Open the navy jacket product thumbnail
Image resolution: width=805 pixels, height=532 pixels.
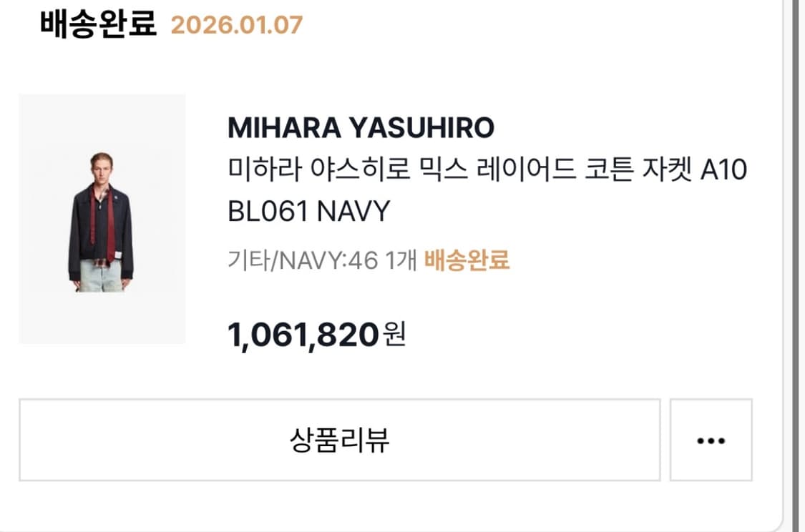pos(102,221)
